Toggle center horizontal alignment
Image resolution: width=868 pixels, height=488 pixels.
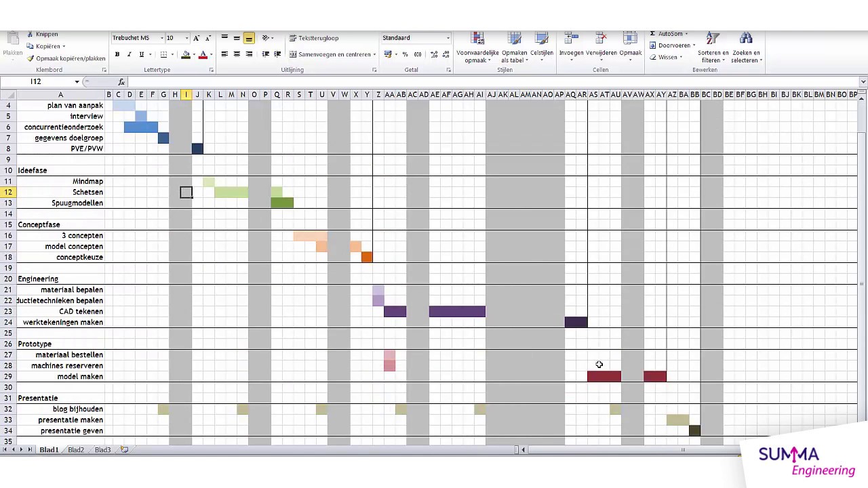pyautogui.click(x=237, y=54)
